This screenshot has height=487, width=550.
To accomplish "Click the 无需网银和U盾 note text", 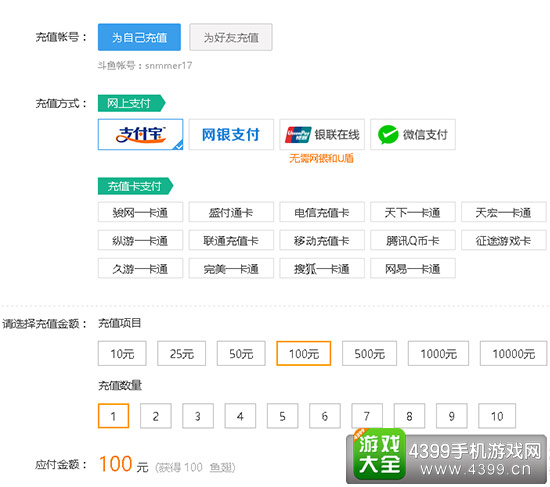I will [x=321, y=158].
